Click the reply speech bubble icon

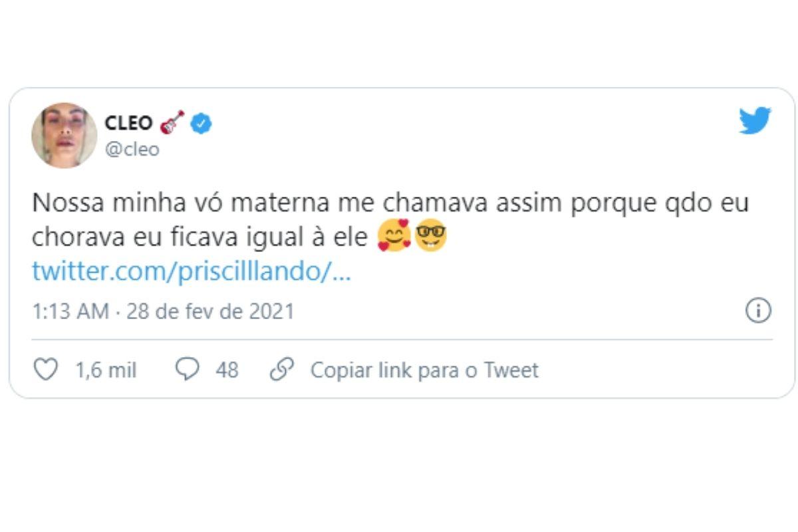pos(187,370)
